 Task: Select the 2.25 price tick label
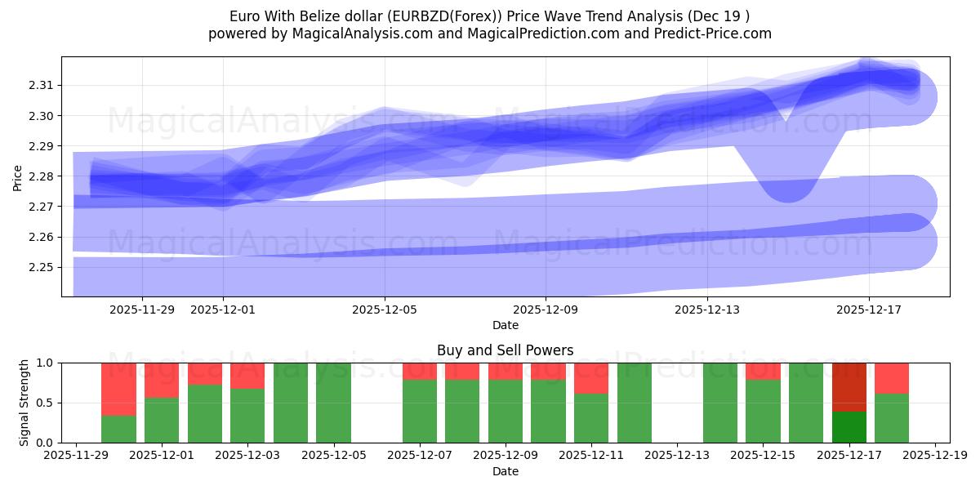[x=42, y=265]
